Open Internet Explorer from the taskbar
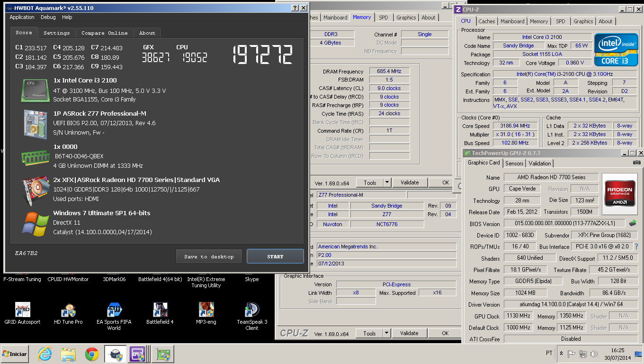Screen dimensions: 644x364 pos(45,354)
